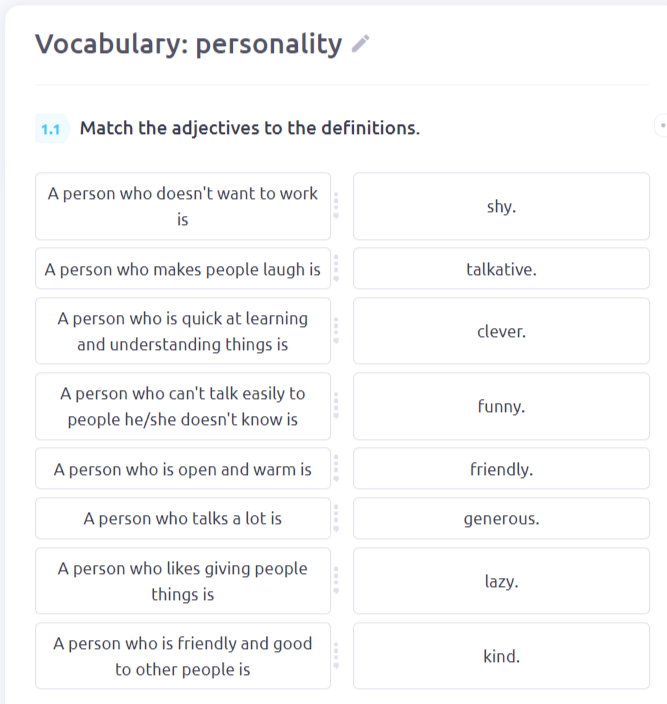The image size is (667, 704).
Task: Choose the 'generous.' answer card
Action: 501,518
